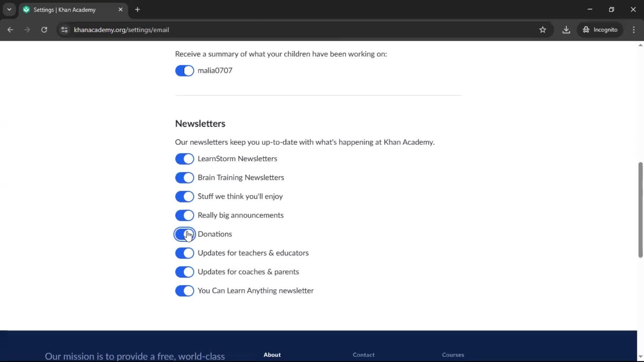Image resolution: width=644 pixels, height=362 pixels.
Task: Click the vertical page scrollbar thumb
Action: [x=640, y=210]
